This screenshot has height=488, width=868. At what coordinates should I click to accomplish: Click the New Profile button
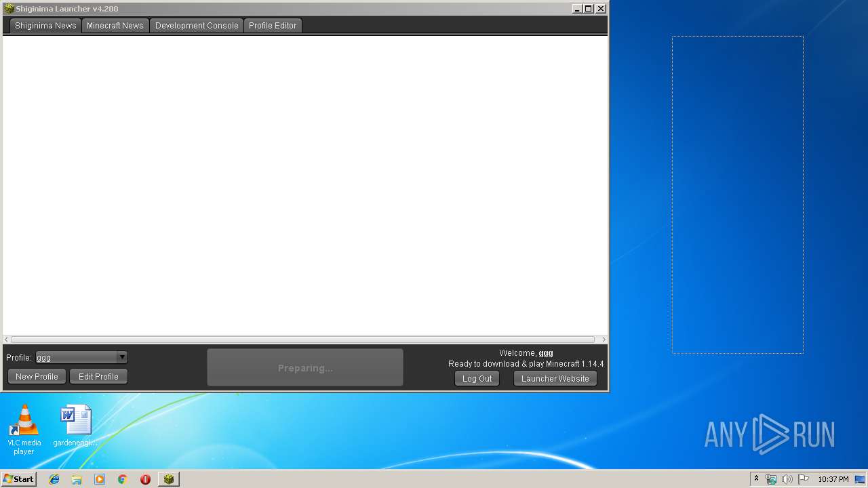point(37,377)
